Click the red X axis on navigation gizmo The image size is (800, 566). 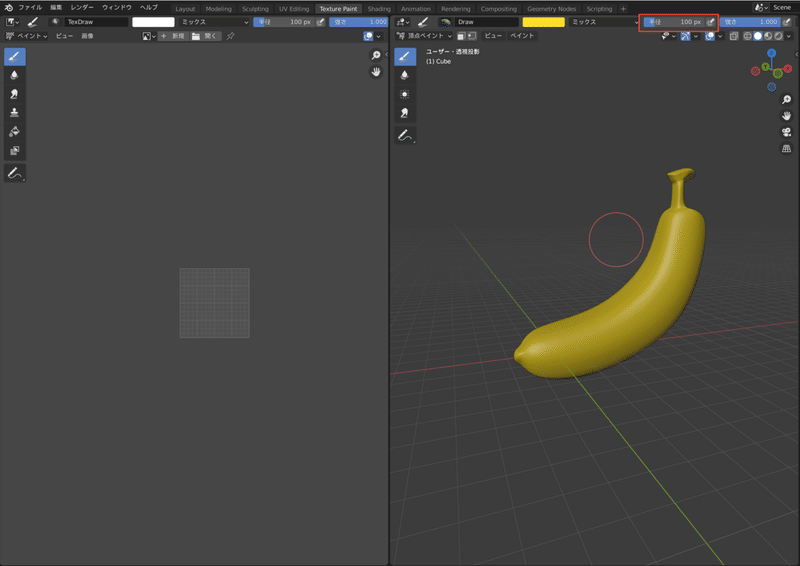pos(788,68)
